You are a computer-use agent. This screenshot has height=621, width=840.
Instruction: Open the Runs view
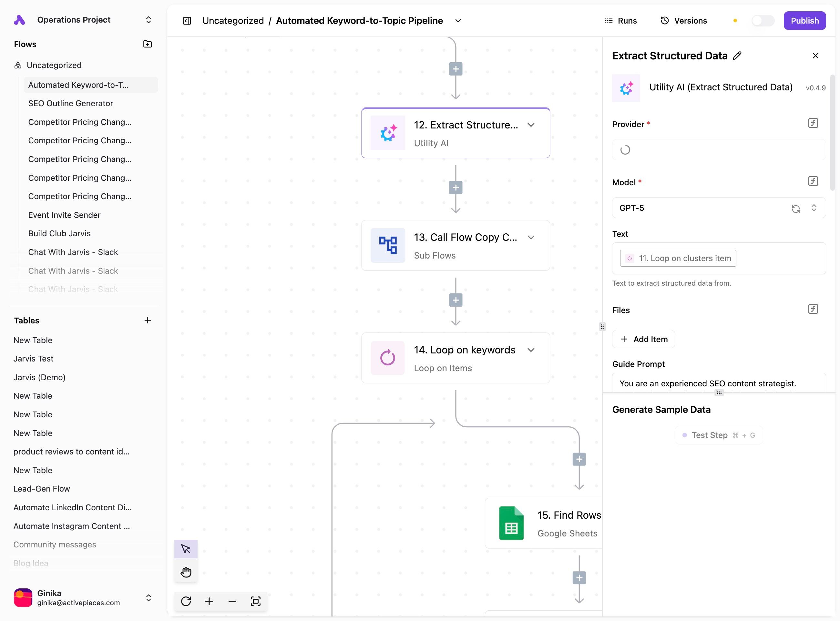[x=620, y=21]
